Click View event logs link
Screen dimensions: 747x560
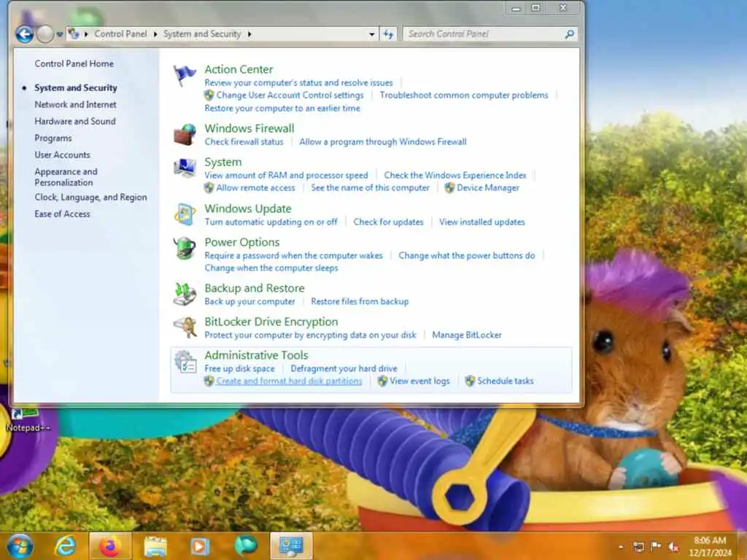419,381
